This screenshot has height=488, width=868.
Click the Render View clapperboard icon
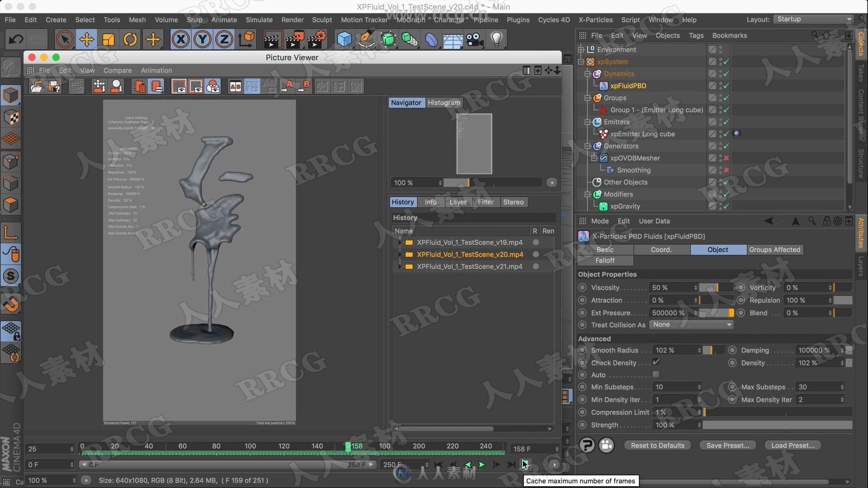tap(272, 39)
